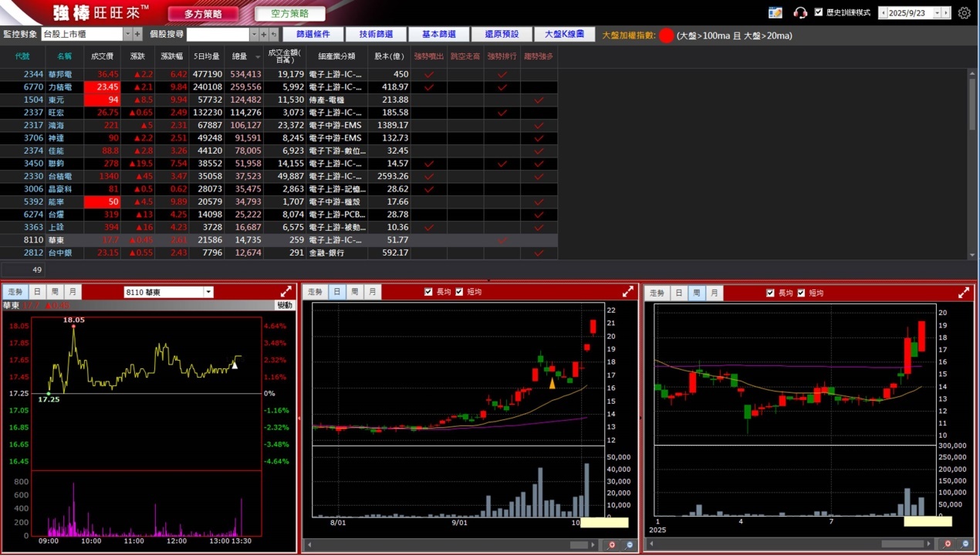Select the 走勢 tab in the daily chart panel
Viewport: 980px width, 556px height.
point(315,292)
